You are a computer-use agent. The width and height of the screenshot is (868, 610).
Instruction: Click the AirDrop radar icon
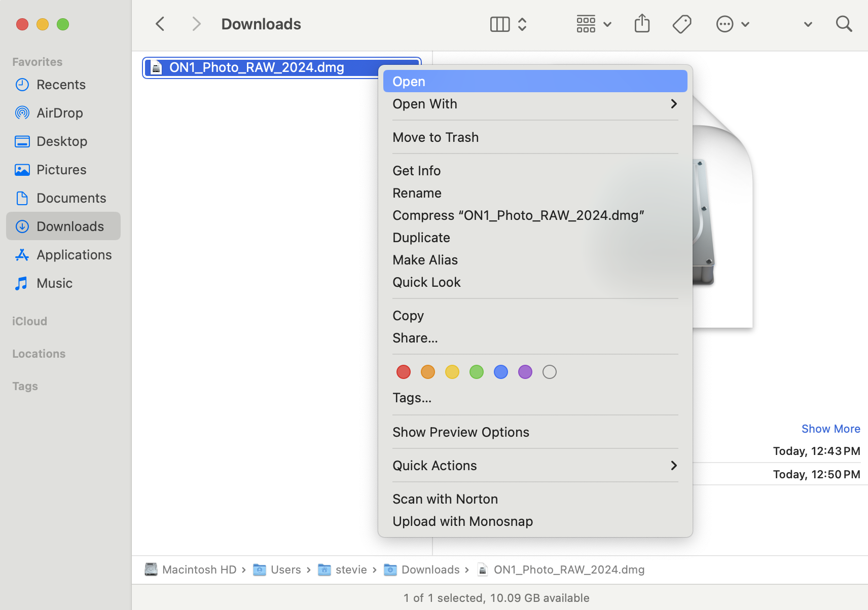(22, 113)
